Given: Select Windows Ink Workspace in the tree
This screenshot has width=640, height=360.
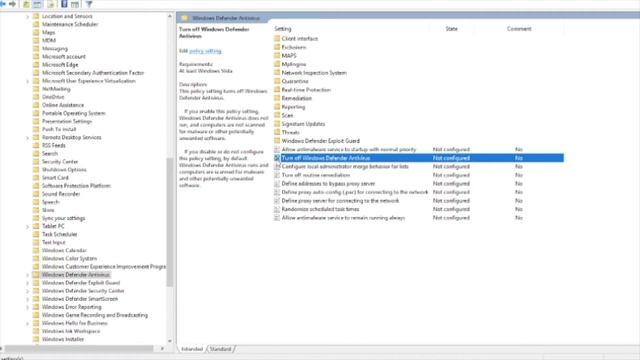Looking at the screenshot, I should click(x=71, y=331).
